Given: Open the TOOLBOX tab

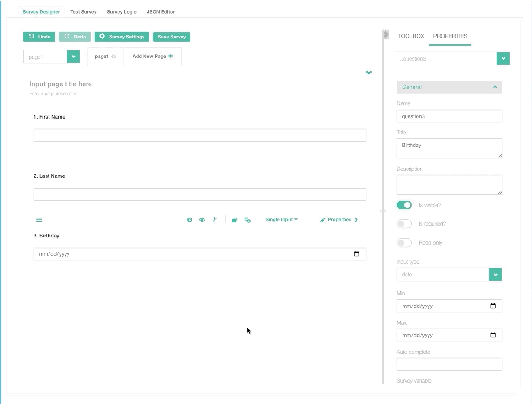Looking at the screenshot, I should click(x=410, y=36).
